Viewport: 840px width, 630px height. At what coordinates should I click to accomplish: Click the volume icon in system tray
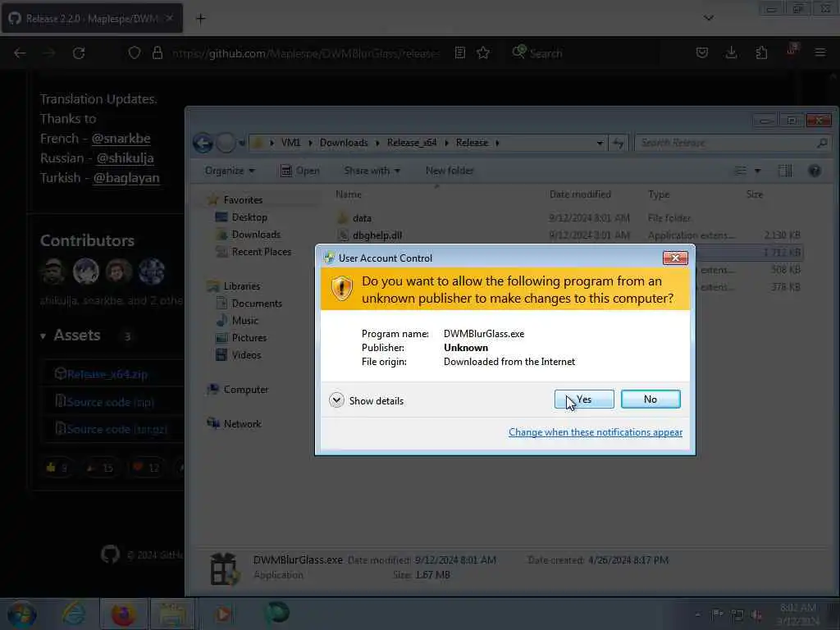tap(756, 615)
